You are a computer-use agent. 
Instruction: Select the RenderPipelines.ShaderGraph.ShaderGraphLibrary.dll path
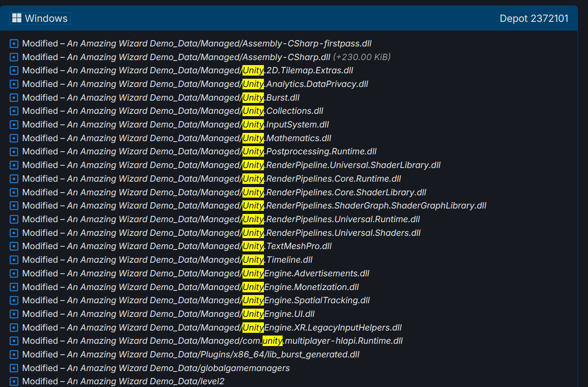pyautogui.click(x=277, y=206)
